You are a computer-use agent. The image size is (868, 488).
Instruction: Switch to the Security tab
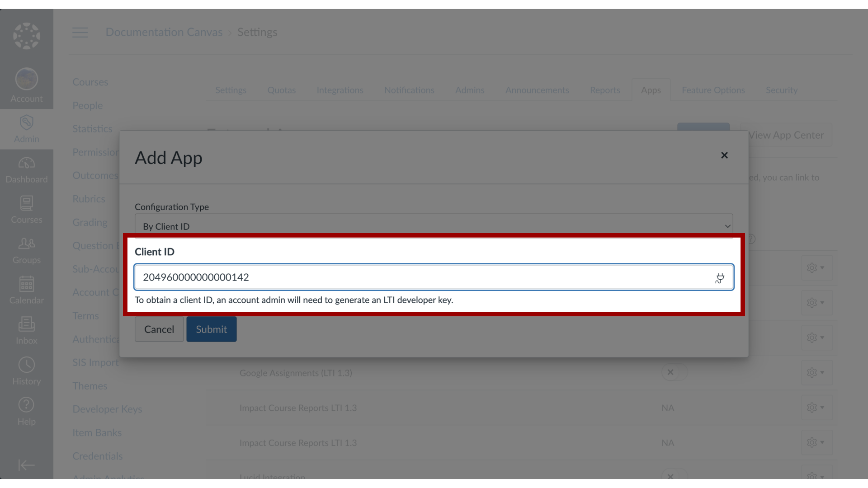tap(781, 90)
